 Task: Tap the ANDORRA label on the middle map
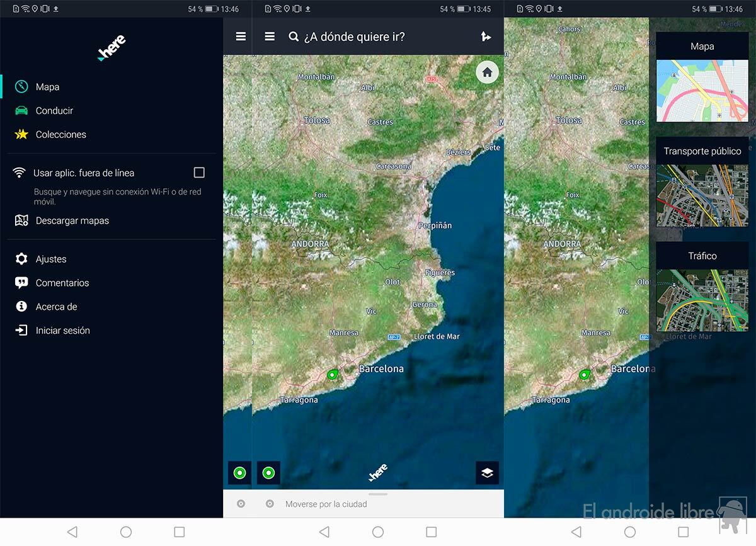pyautogui.click(x=310, y=244)
